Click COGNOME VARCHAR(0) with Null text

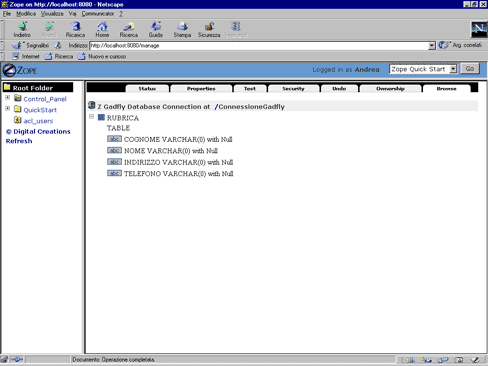[178, 139]
